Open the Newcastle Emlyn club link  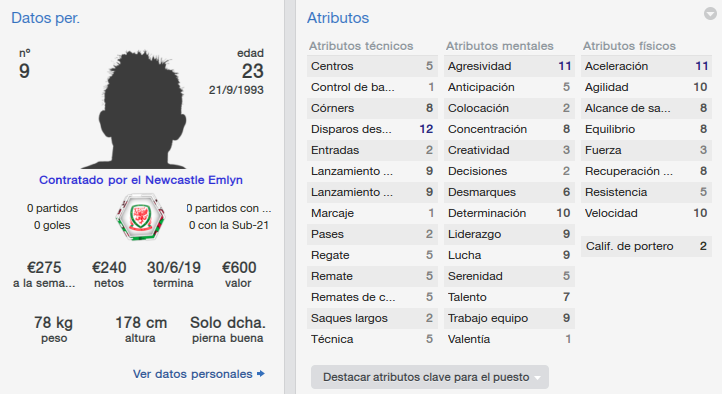point(193,180)
